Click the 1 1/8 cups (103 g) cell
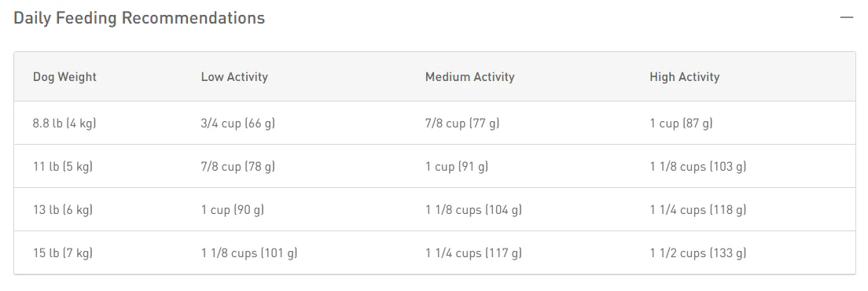The width and height of the screenshot is (868, 291). [x=698, y=167]
